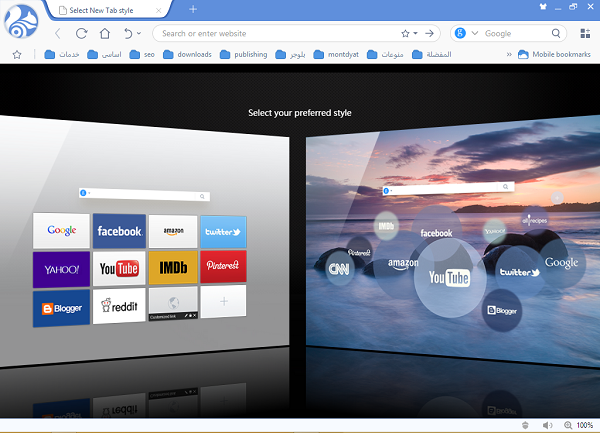Click the bookmarks bar star icon
This screenshot has width=600, height=433.
click(x=17, y=55)
